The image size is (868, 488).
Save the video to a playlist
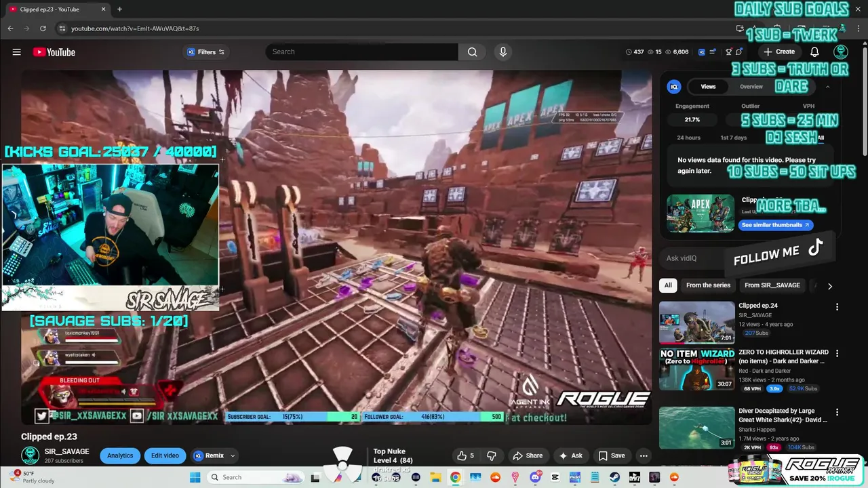[x=611, y=455]
